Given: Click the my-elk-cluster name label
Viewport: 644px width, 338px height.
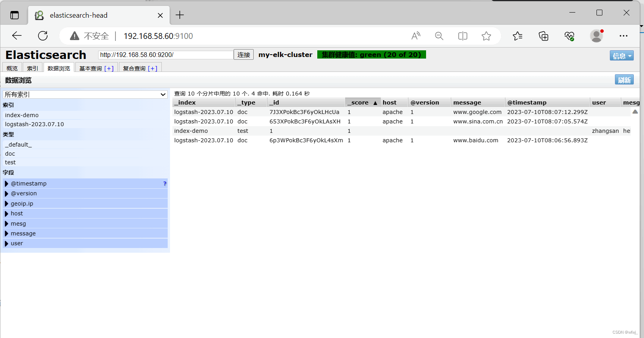Looking at the screenshot, I should point(285,55).
